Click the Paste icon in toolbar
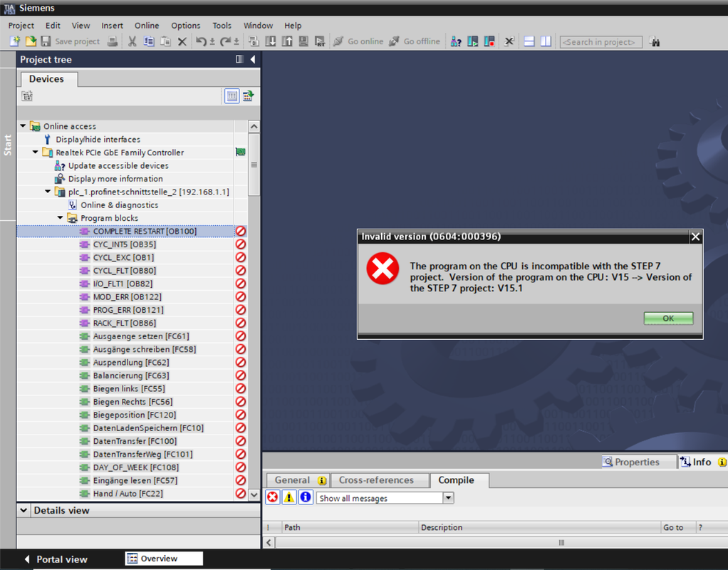 [x=165, y=41]
